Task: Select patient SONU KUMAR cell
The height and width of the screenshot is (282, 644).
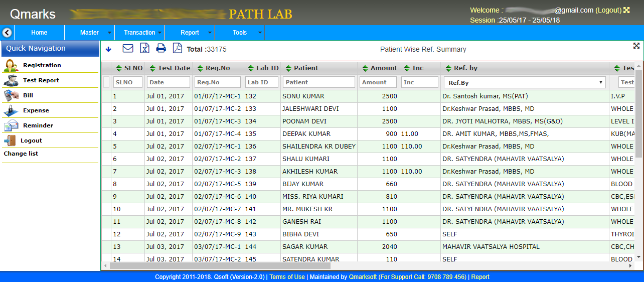Action: coord(319,96)
